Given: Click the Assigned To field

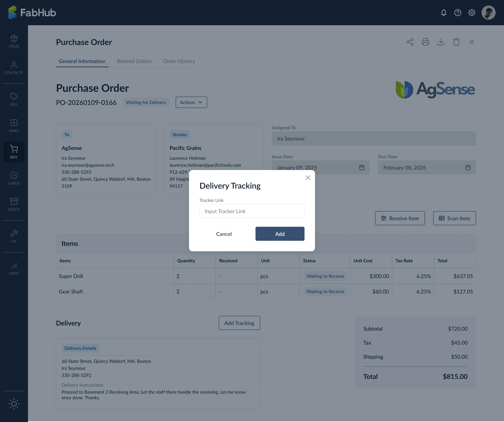Looking at the screenshot, I should pos(374,138).
